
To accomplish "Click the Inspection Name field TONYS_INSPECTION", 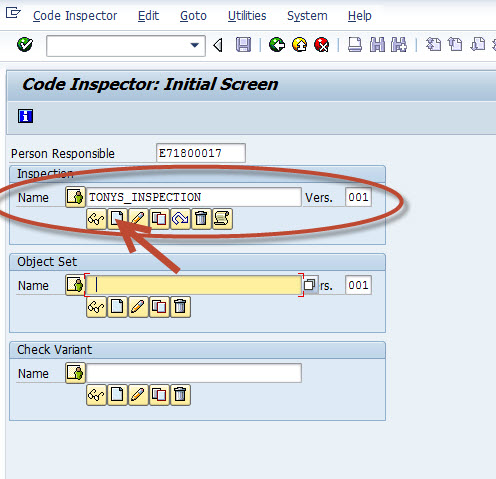I will pyautogui.click(x=194, y=197).
